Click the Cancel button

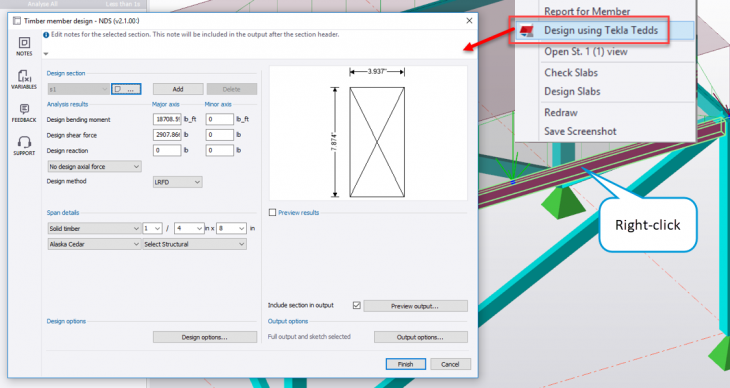tap(450, 364)
